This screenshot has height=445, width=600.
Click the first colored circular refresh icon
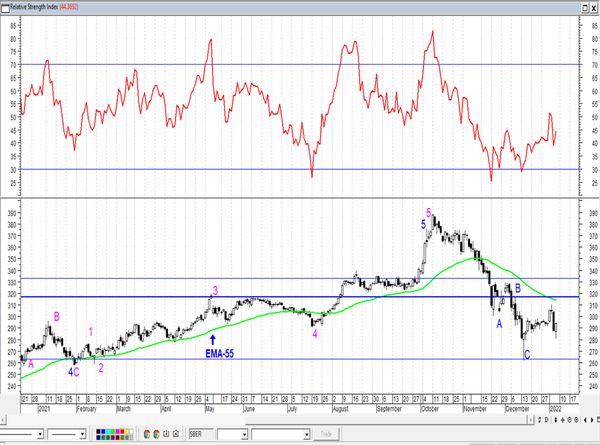147,434
